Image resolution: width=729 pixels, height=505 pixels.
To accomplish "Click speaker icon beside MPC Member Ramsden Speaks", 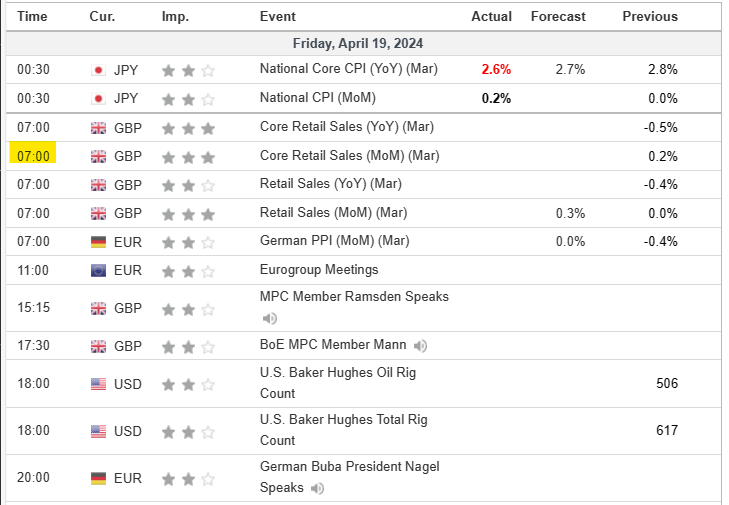I will (x=270, y=318).
